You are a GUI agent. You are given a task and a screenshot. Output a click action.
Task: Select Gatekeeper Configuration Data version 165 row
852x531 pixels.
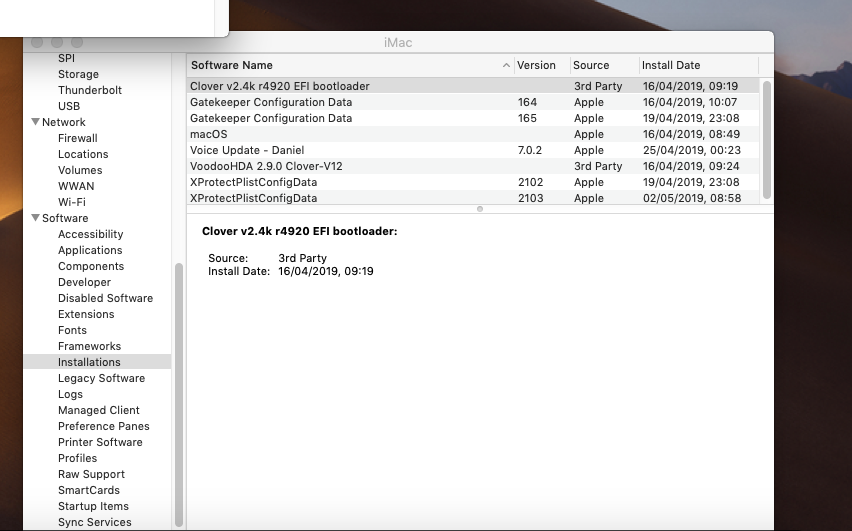click(x=473, y=118)
